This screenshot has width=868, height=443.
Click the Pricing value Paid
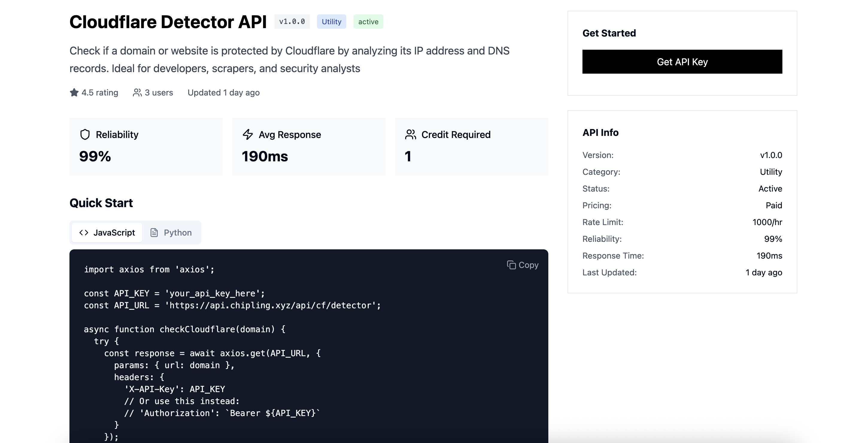[x=774, y=205]
